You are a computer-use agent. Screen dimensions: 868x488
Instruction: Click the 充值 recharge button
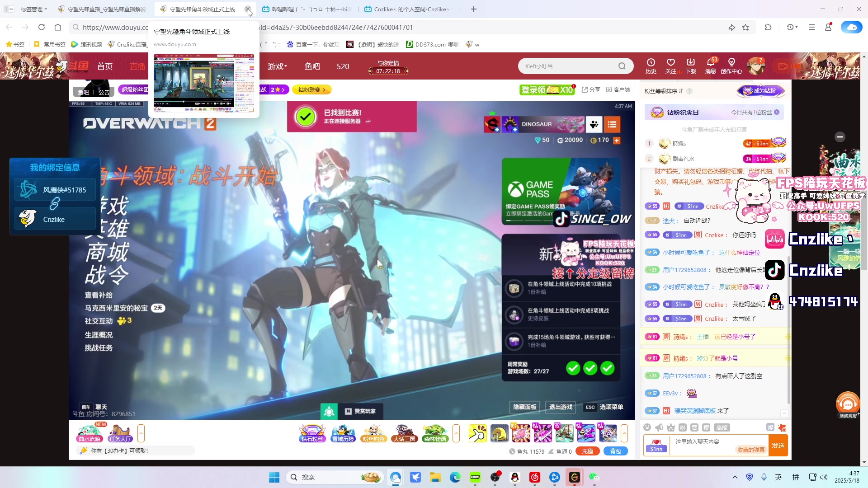click(x=588, y=451)
